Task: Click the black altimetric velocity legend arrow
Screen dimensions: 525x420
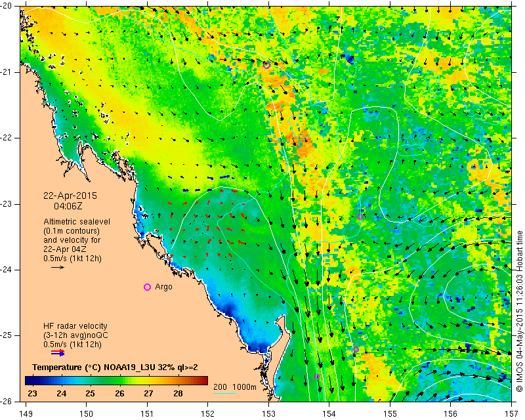Action: 58,267
